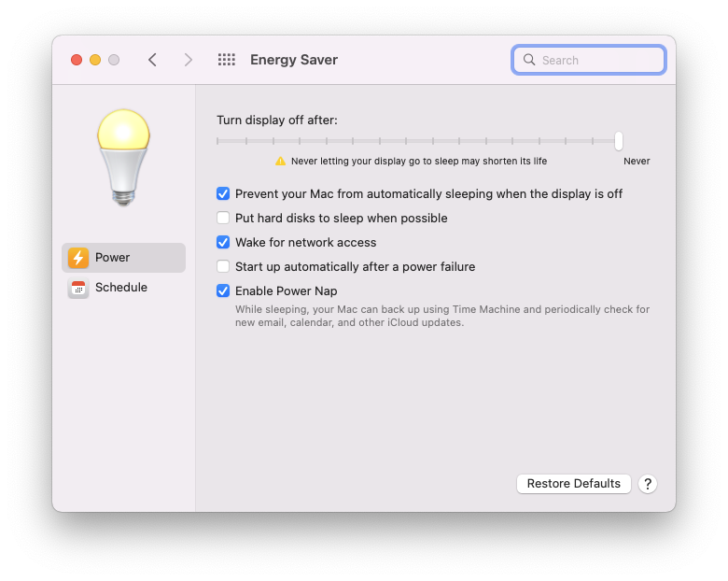The width and height of the screenshot is (728, 581).
Task: Enable Start up automatically after power failure
Action: (x=223, y=267)
